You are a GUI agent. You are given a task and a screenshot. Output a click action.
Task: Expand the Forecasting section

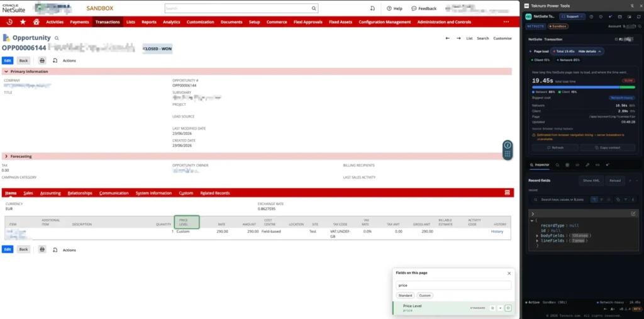(6, 157)
